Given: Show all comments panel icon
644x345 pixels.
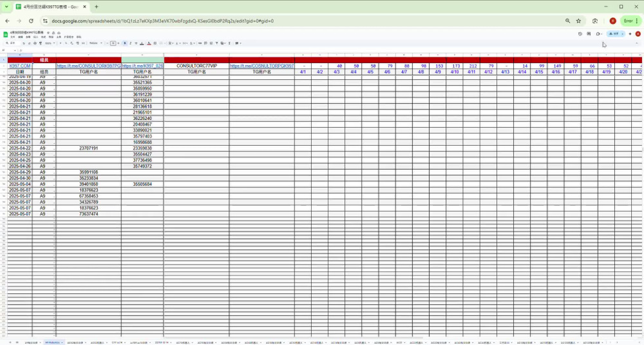Looking at the screenshot, I should [589, 34].
